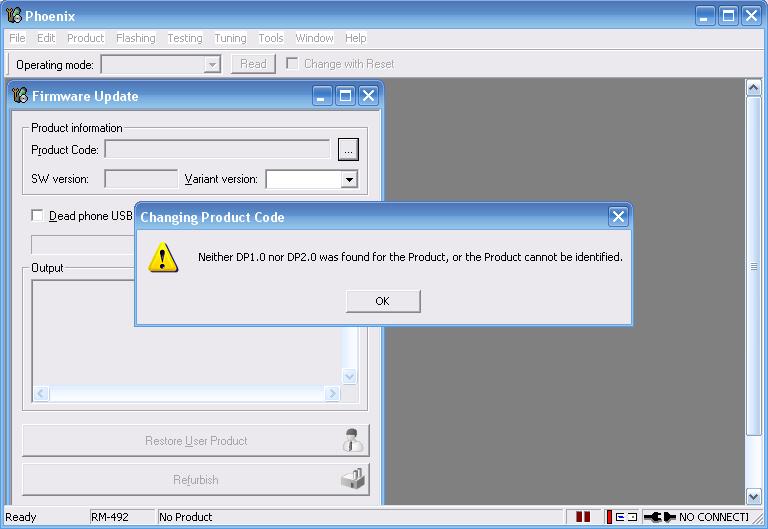Viewport: 768px width, 529px height.
Task: Maximize the Firmware Update window
Action: pyautogui.click(x=345, y=96)
